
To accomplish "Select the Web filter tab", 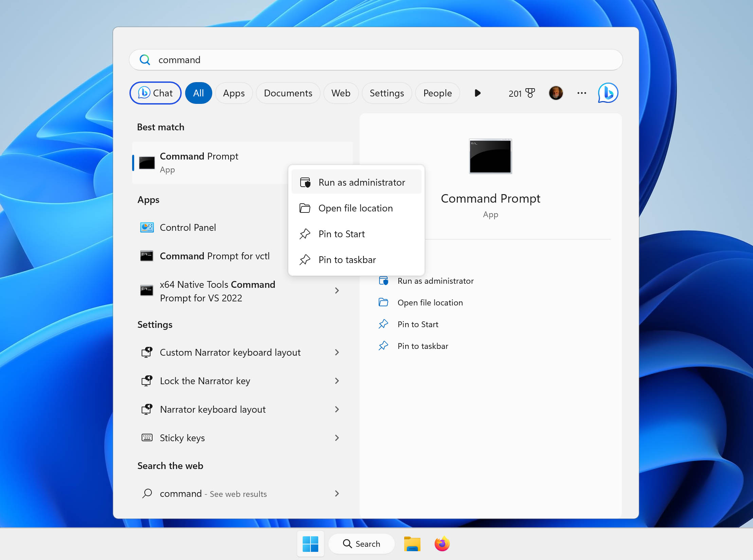I will (341, 93).
